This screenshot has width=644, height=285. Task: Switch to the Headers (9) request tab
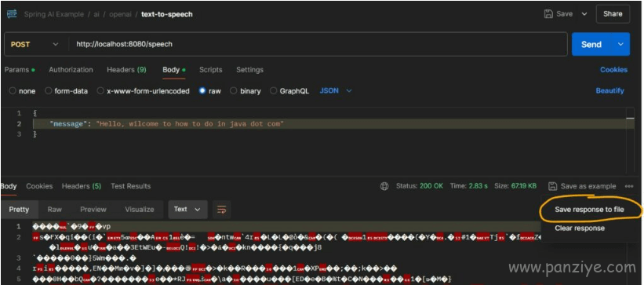coord(126,70)
